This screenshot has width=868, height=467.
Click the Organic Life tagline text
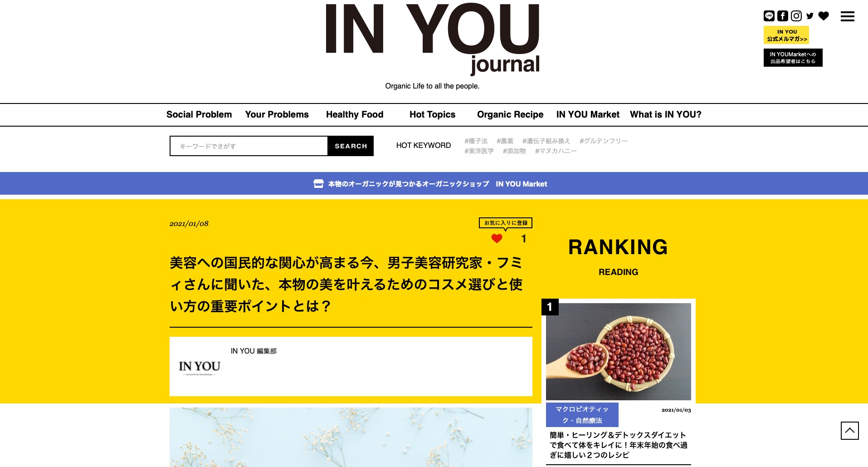pos(432,86)
